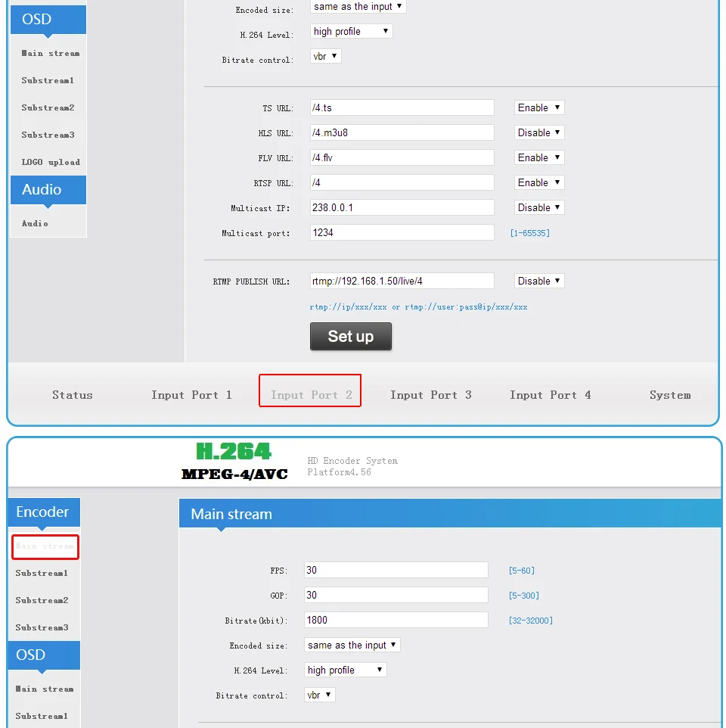Image resolution: width=726 pixels, height=728 pixels.
Task: Open the Input Port 3 tab
Action: coord(430,395)
